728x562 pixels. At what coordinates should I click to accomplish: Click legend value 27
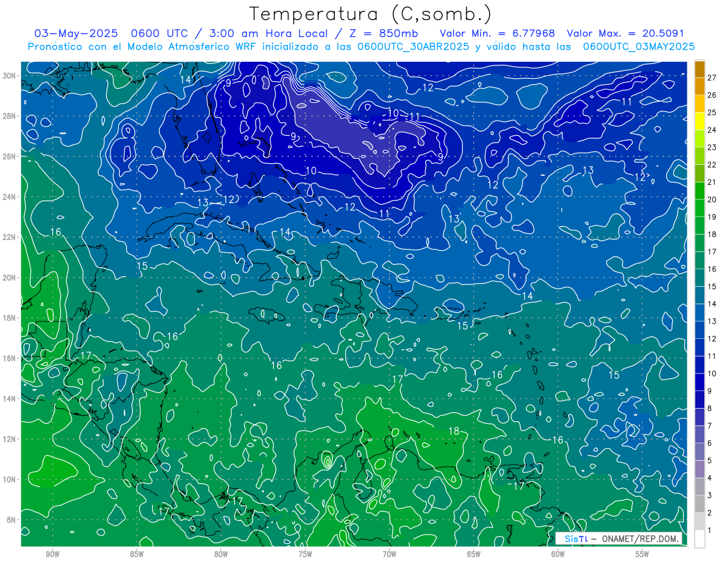coord(712,78)
